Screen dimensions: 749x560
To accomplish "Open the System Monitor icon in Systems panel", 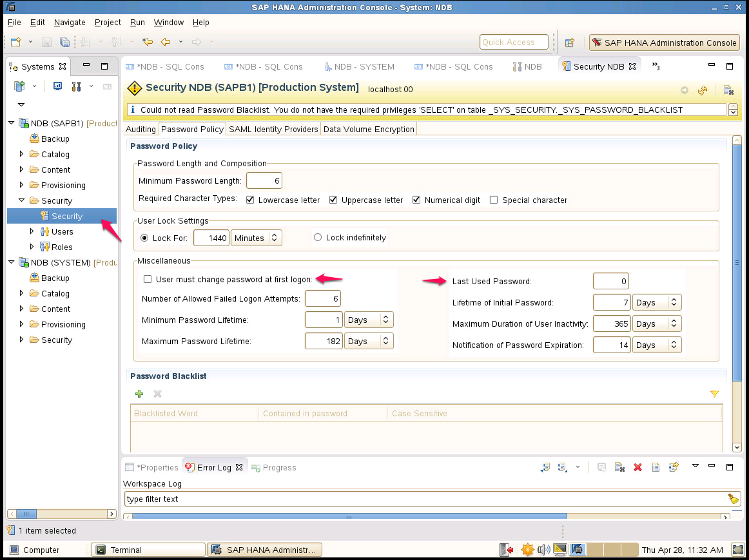I will click(x=58, y=86).
